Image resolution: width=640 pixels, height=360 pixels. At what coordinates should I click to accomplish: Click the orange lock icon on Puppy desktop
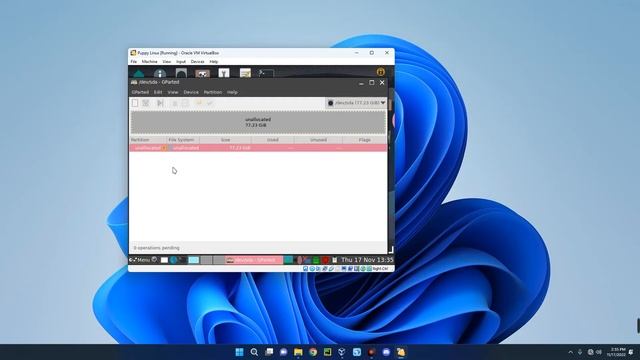click(380, 72)
